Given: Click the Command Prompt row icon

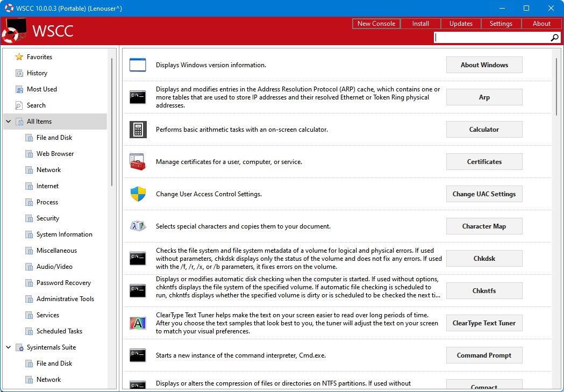Looking at the screenshot, I should (x=138, y=355).
